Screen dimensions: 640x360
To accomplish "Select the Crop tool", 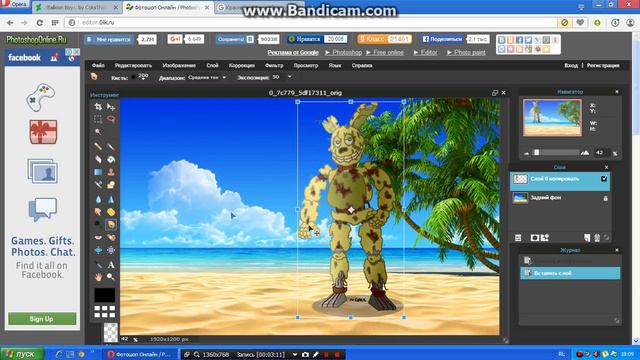I will tap(98, 107).
